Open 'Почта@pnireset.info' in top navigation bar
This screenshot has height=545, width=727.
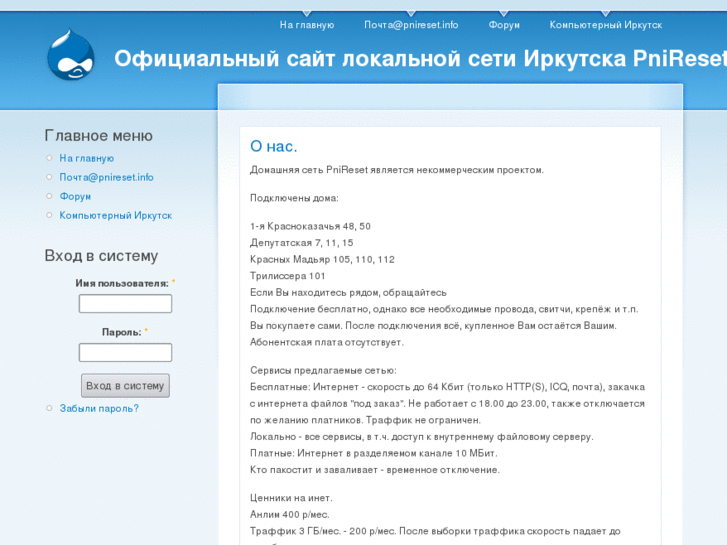tap(411, 25)
